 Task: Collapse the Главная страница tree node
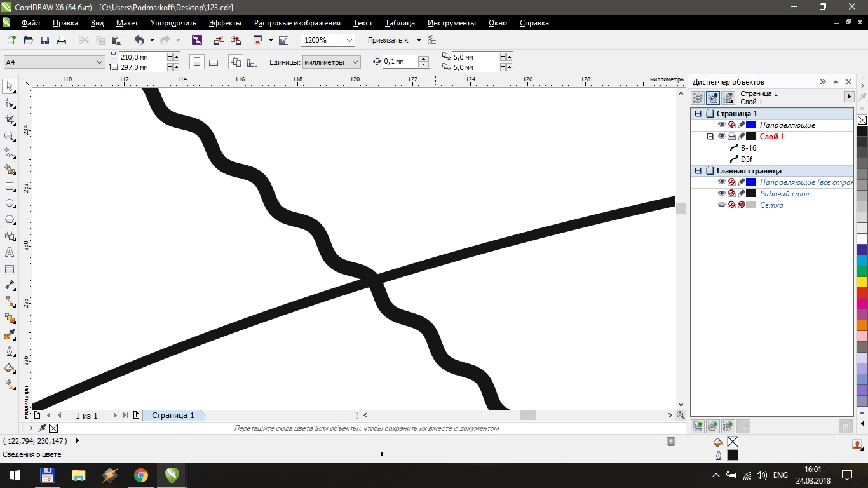pos(698,171)
